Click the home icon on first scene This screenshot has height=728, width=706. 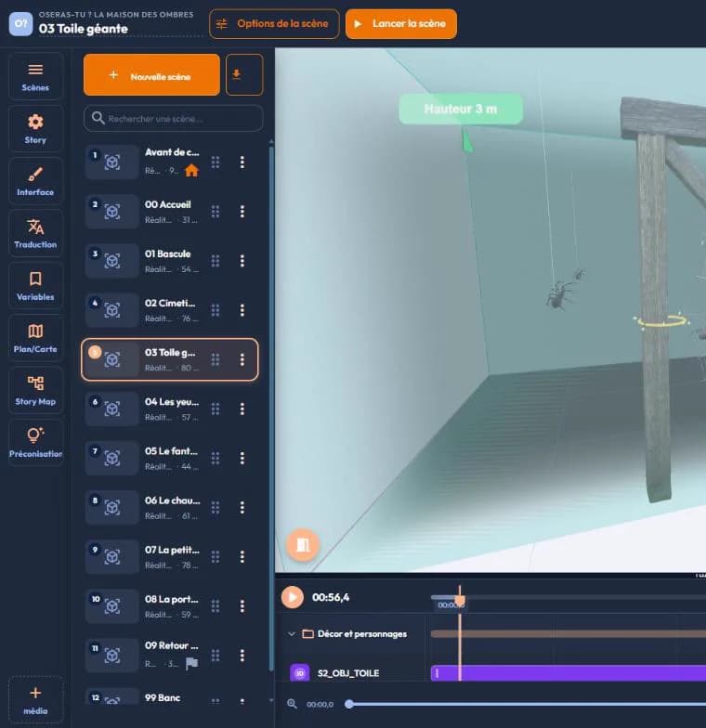click(191, 171)
